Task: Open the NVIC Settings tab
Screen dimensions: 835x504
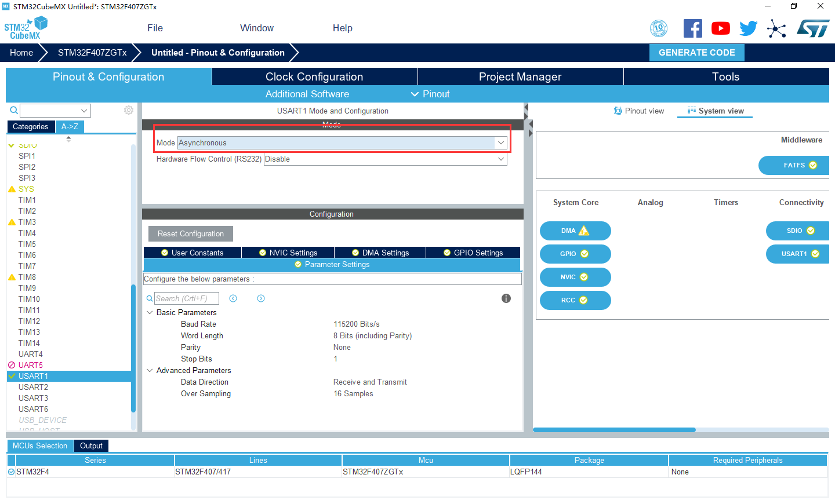Action: click(x=288, y=253)
